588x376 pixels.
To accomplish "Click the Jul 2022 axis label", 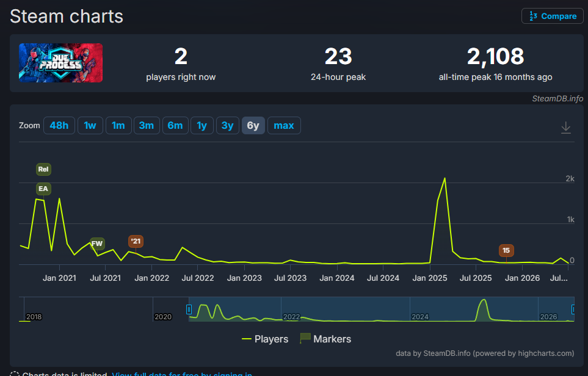I will pyautogui.click(x=198, y=278).
